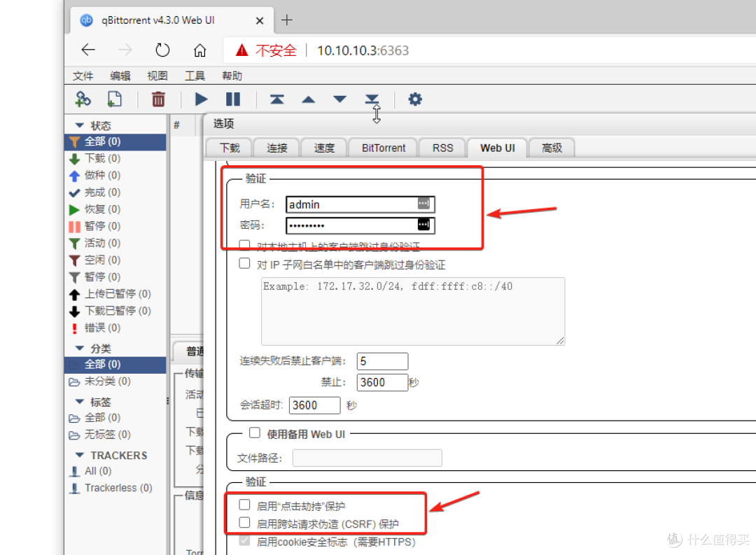Click the username field containing admin
Screen dimensions: 756x555
[x=360, y=204]
